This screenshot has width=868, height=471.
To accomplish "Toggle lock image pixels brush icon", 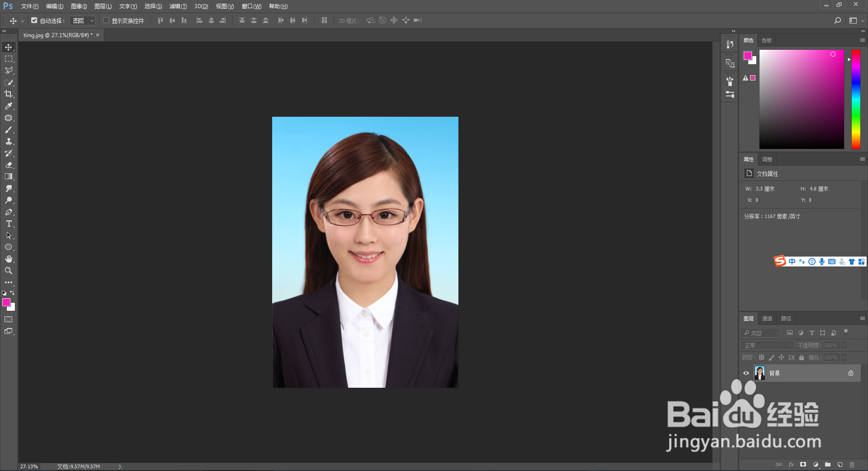I will (x=771, y=357).
